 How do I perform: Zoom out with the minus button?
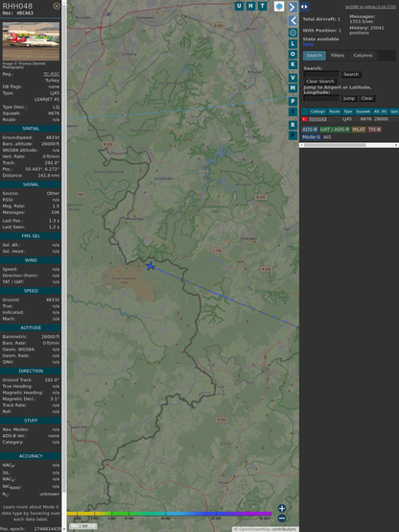tap(282, 519)
